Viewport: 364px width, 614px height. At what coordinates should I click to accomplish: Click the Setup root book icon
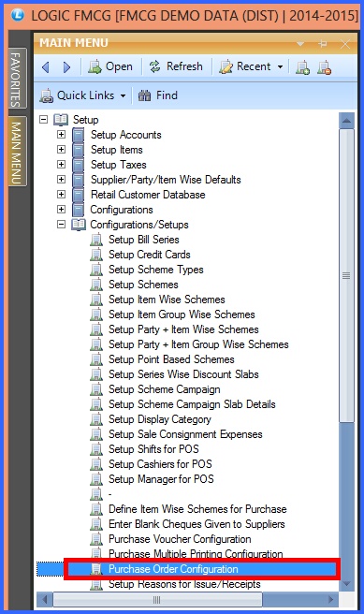click(61, 120)
